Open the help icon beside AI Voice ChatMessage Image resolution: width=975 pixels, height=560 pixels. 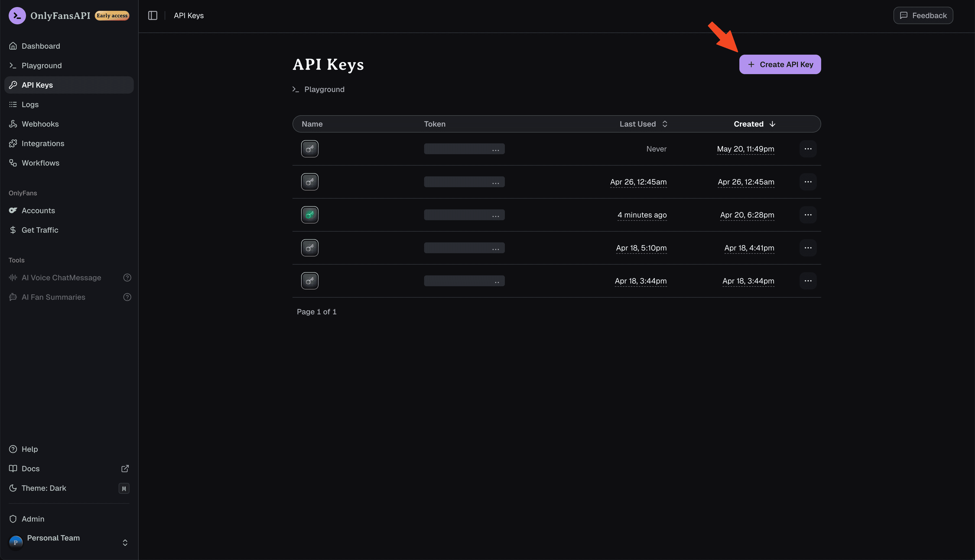pyautogui.click(x=127, y=277)
